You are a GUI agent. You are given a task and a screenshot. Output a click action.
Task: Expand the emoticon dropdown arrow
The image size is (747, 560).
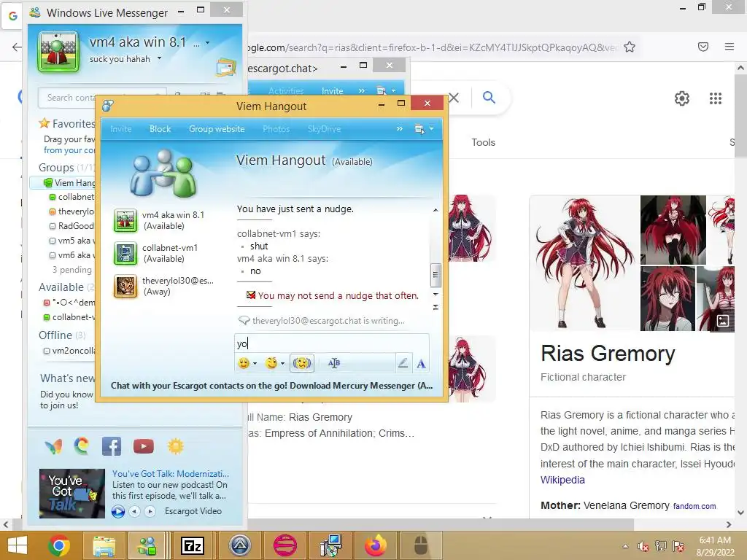point(255,364)
